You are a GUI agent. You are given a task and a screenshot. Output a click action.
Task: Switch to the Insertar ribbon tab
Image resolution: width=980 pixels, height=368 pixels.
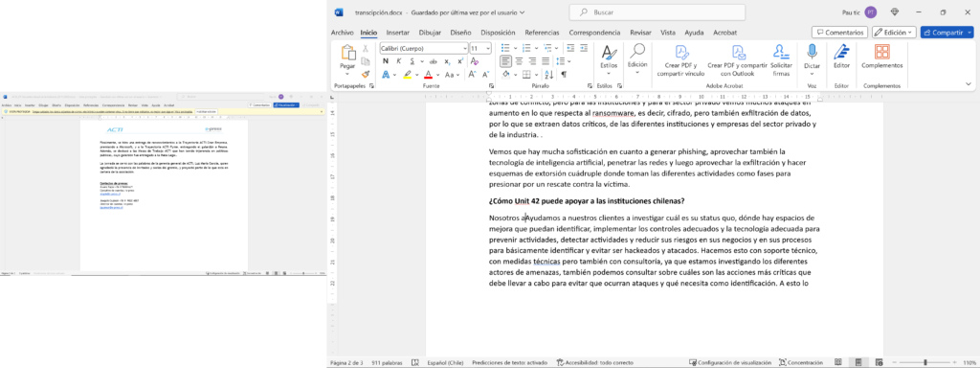click(398, 33)
